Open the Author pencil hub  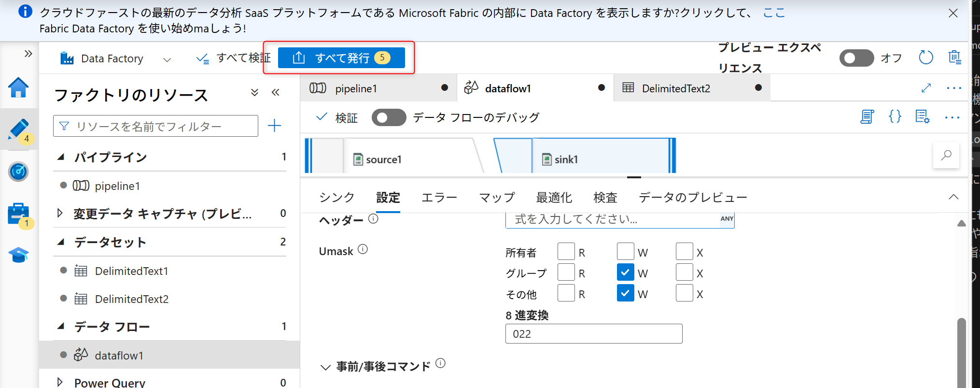tap(18, 129)
